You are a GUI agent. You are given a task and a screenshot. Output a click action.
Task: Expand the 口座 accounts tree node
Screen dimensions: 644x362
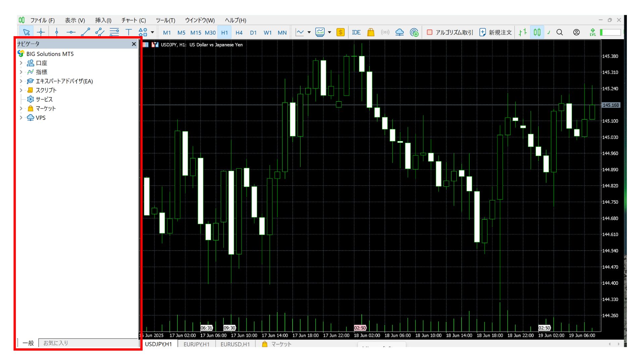[21, 63]
